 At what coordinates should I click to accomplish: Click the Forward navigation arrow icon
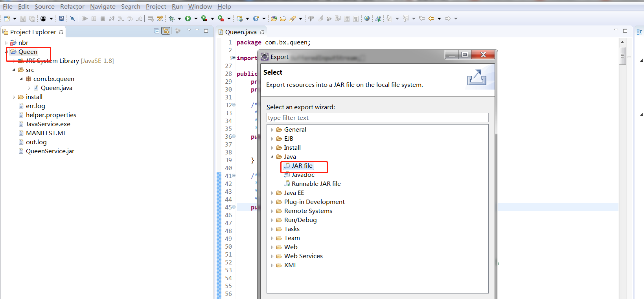pos(448,18)
